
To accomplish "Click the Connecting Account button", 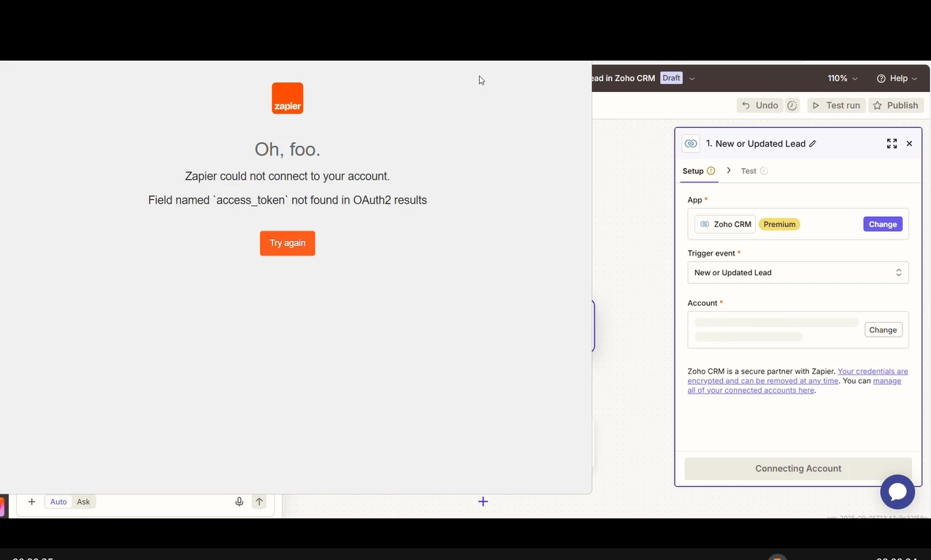I will click(798, 469).
